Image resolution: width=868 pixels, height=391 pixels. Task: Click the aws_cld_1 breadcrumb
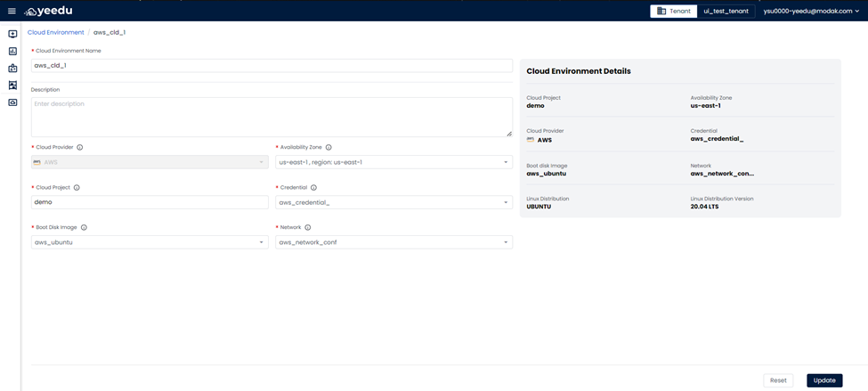pos(110,33)
